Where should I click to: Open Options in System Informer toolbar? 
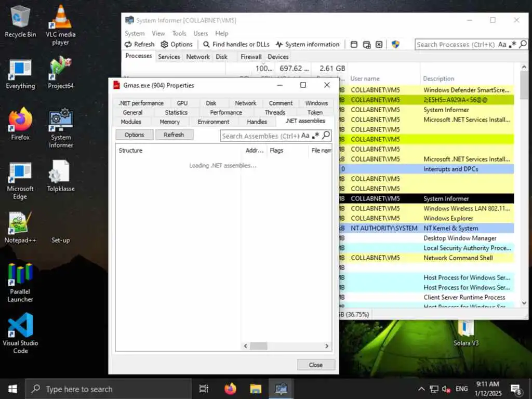coord(177,45)
